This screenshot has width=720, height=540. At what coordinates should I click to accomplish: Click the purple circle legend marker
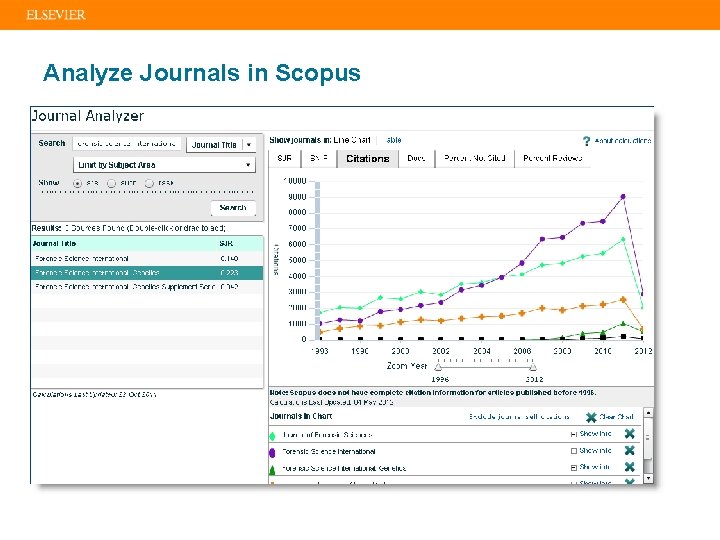272,453
